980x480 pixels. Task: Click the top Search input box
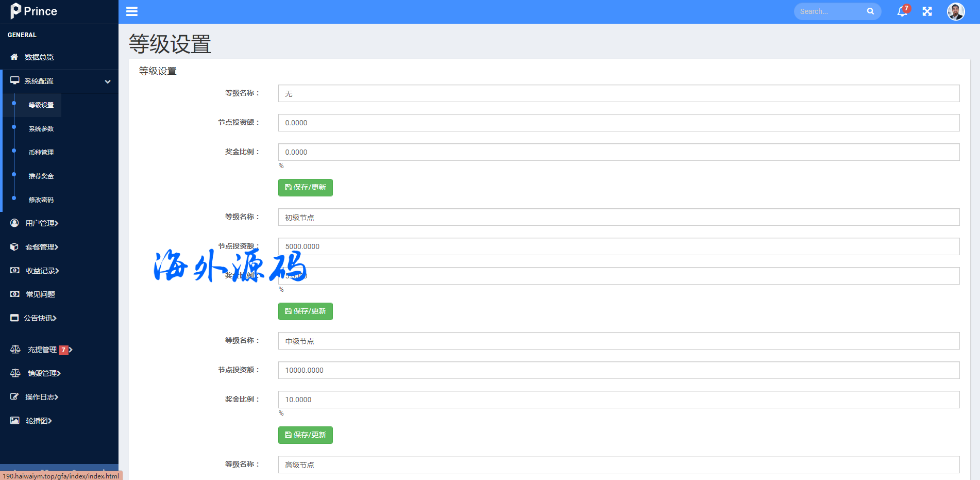tap(830, 11)
